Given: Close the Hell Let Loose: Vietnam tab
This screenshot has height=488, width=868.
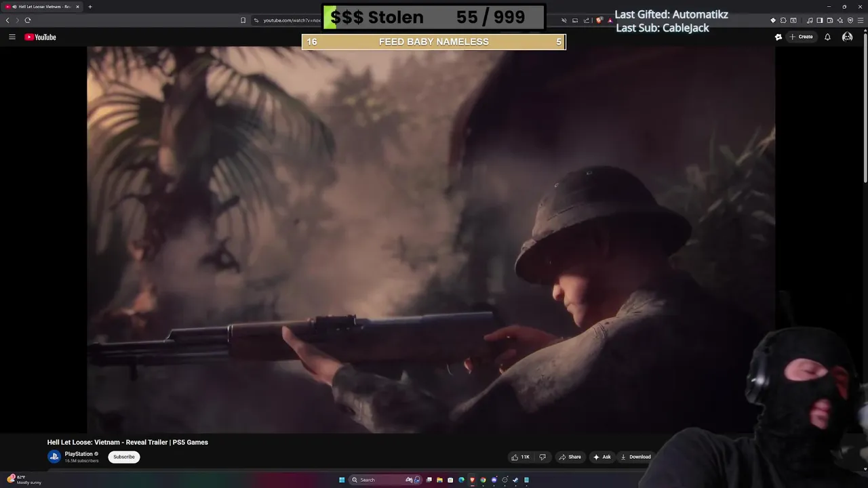Looking at the screenshot, I should (77, 7).
